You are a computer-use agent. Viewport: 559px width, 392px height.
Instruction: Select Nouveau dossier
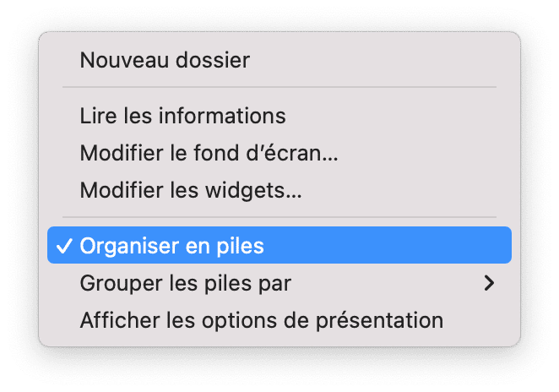165,60
